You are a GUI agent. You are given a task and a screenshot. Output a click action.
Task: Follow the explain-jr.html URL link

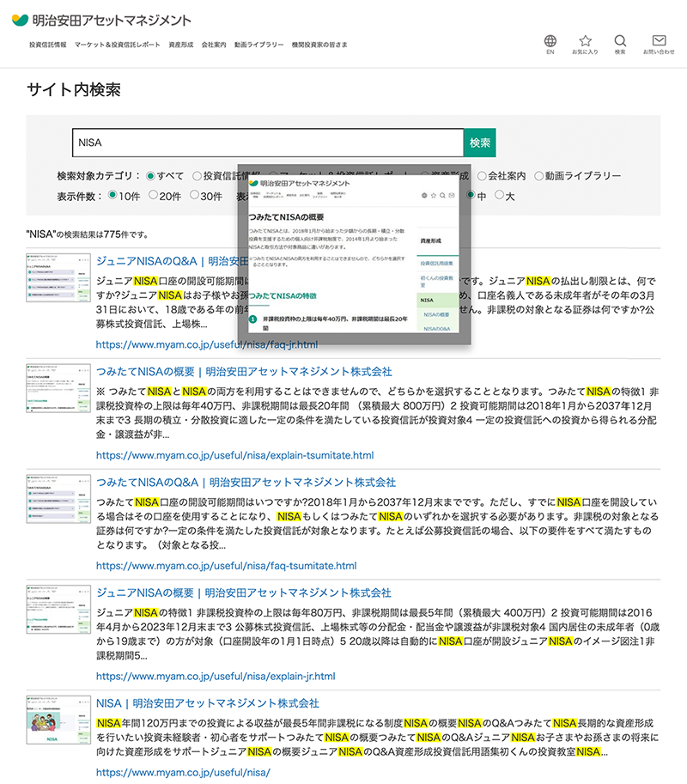point(216,676)
